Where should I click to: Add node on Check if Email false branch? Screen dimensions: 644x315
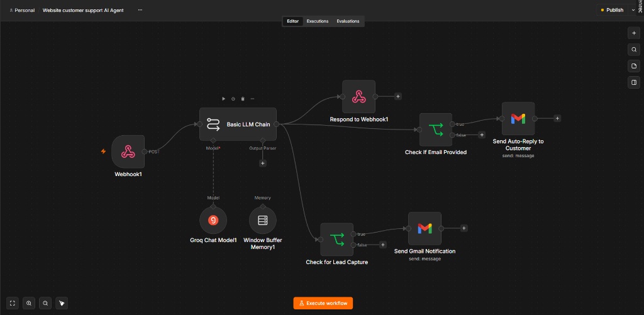coord(482,135)
